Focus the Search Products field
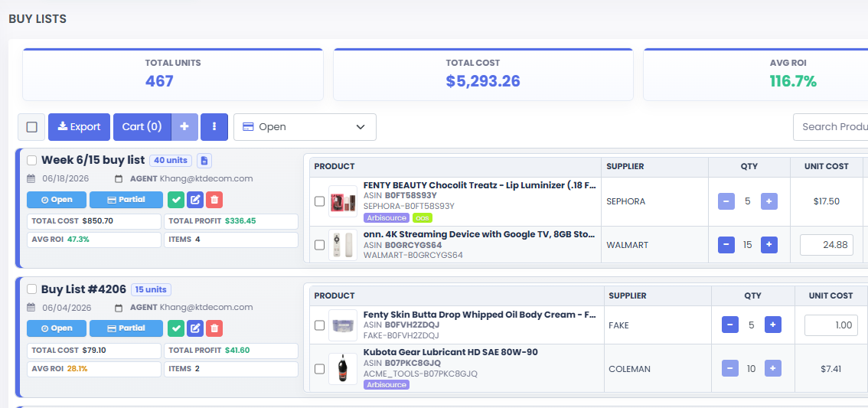Viewport: 868px width, 408px height. [830, 127]
